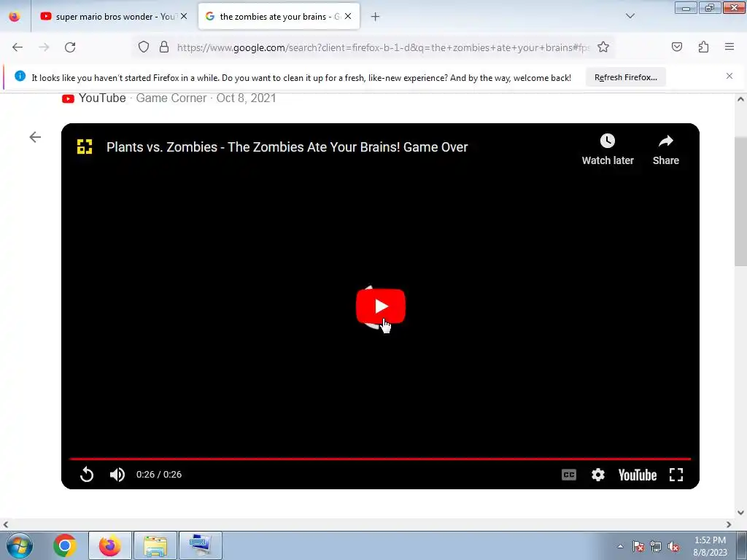
Task: Open File Explorer from taskbar
Action: pos(155,545)
